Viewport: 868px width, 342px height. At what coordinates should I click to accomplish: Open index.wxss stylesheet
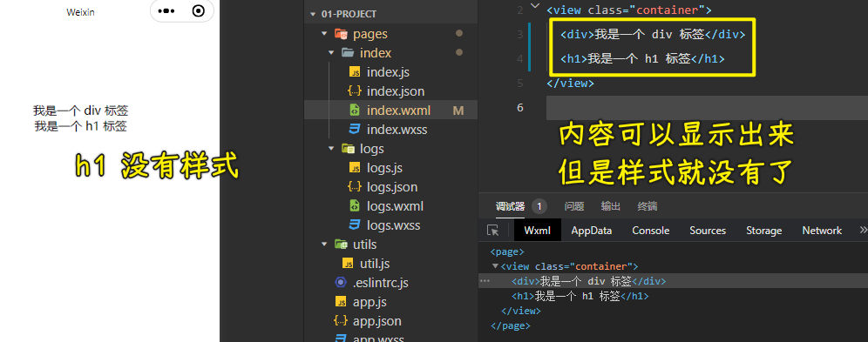397,130
